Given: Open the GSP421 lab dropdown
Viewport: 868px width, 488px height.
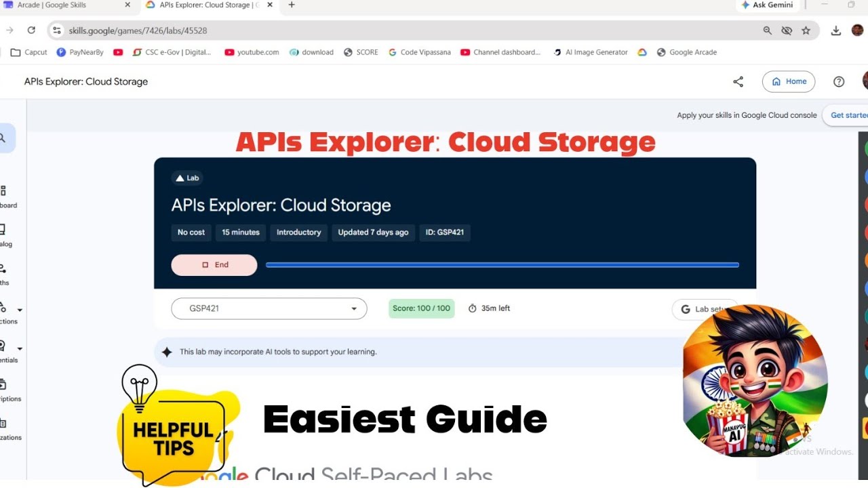Looking at the screenshot, I should 269,308.
